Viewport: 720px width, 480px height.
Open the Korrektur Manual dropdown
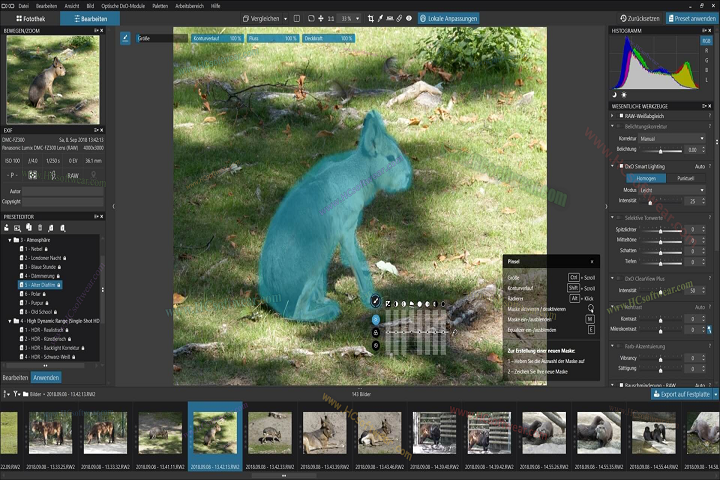click(672, 138)
